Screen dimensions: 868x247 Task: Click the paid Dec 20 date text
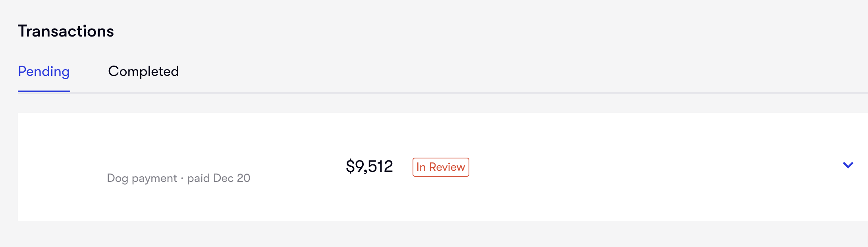coord(219,178)
